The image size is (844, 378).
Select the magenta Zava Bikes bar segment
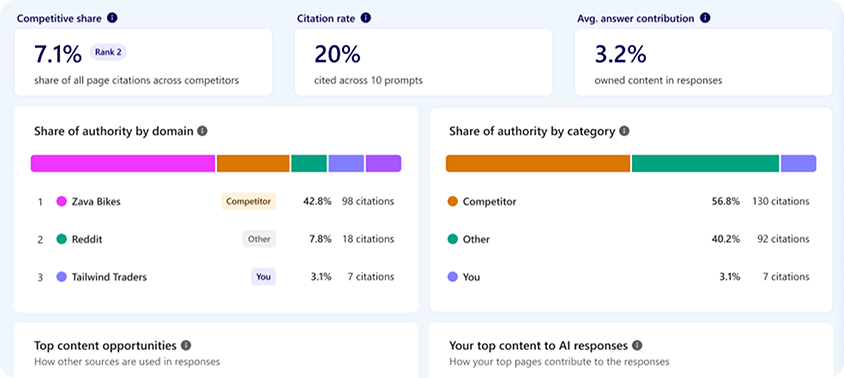pyautogui.click(x=123, y=164)
